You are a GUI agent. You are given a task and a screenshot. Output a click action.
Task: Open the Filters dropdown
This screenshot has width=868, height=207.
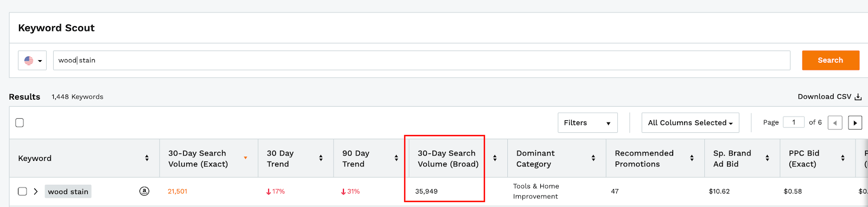pyautogui.click(x=588, y=122)
